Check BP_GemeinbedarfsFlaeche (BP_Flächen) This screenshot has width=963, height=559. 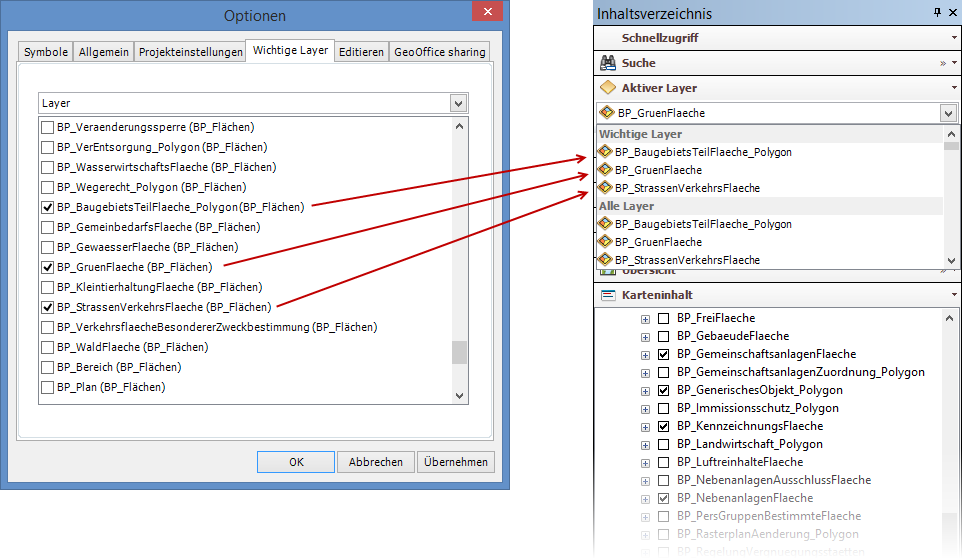[x=47, y=227]
